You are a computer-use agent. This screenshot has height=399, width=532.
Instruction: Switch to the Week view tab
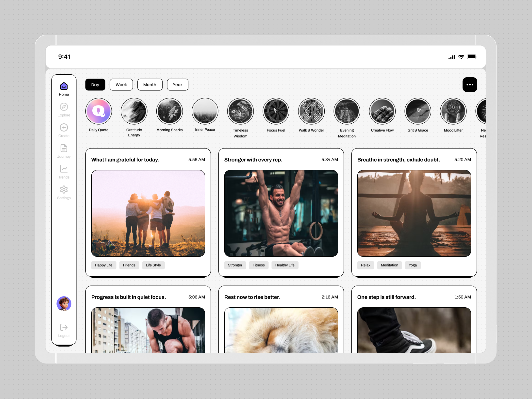[x=121, y=84]
